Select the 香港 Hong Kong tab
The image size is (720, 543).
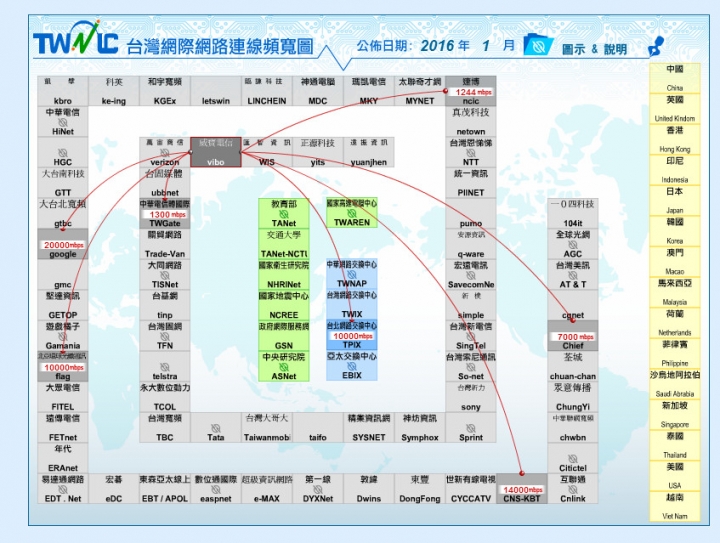pyautogui.click(x=675, y=140)
